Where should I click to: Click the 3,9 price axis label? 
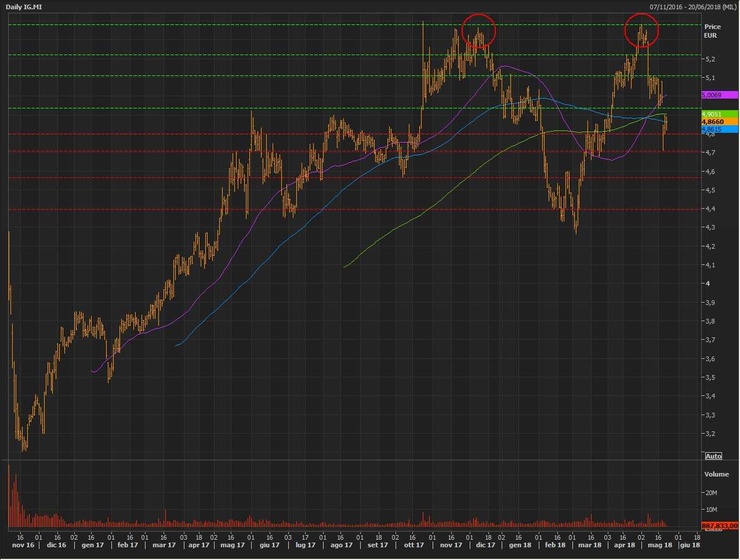(710, 303)
